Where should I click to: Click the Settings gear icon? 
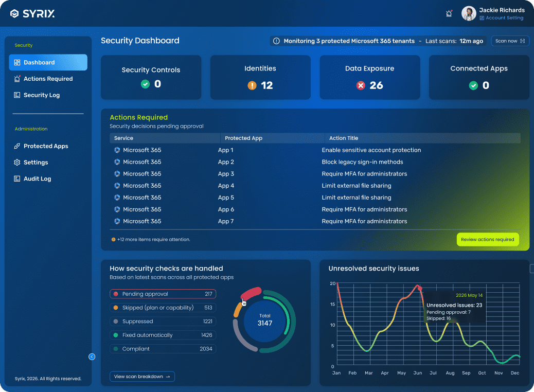[x=17, y=163]
